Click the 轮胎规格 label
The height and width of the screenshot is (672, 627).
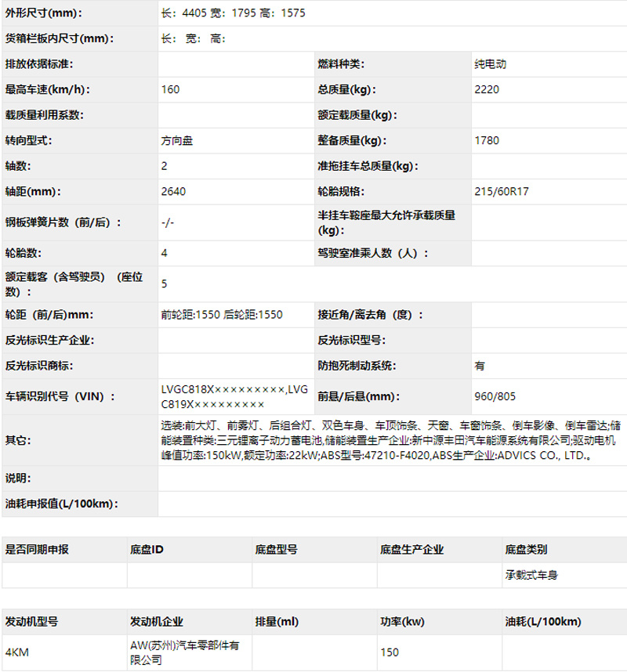(x=341, y=192)
